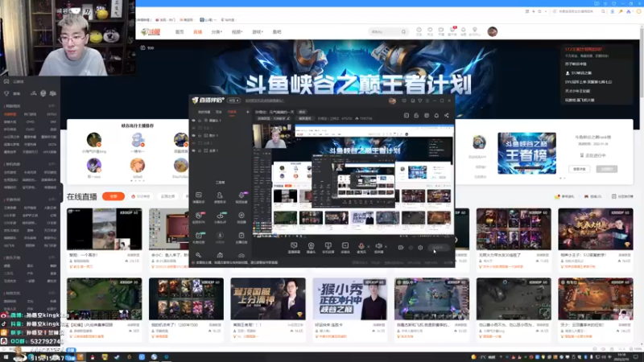Hide 摄像头1 source with its eye icon
Viewport: 644px width, 362px height.
[193, 121]
